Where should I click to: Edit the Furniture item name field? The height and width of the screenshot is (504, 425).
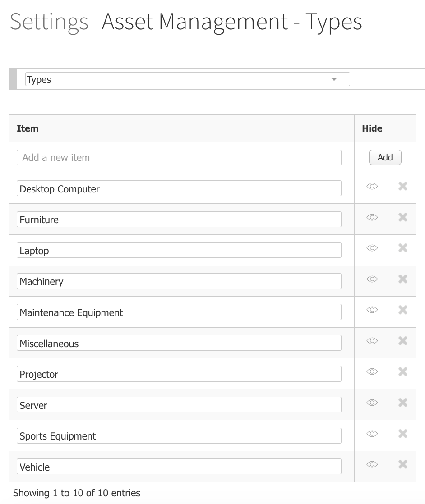coord(179,219)
